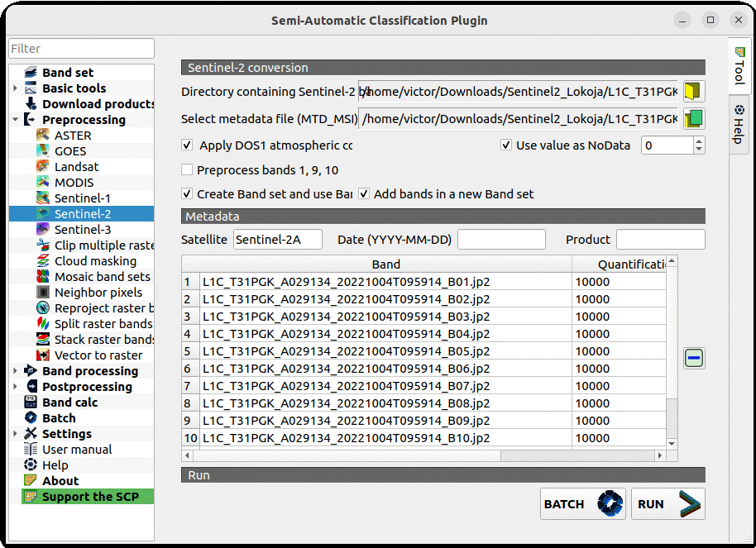Browse for Sentinel-2 bands directory
Screen dimensions: 756x548
pyautogui.click(x=694, y=91)
